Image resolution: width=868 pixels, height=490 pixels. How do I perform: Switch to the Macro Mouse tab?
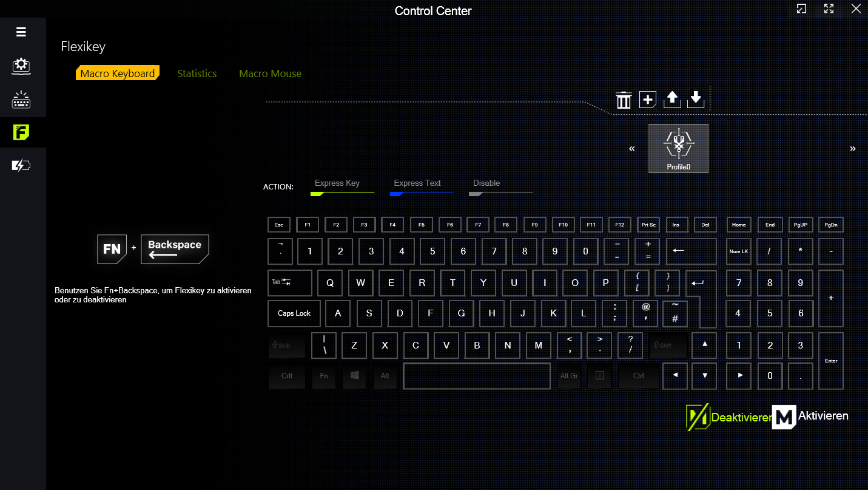pyautogui.click(x=270, y=73)
